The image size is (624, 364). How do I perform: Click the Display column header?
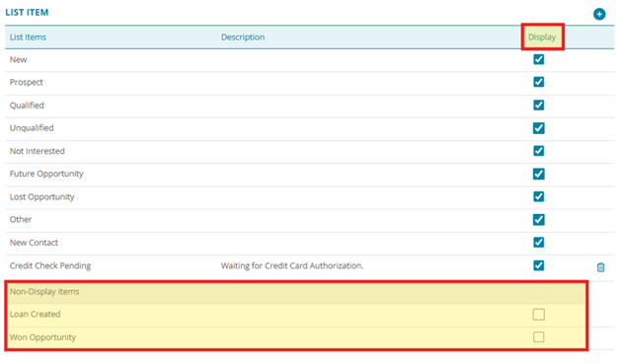pos(542,37)
